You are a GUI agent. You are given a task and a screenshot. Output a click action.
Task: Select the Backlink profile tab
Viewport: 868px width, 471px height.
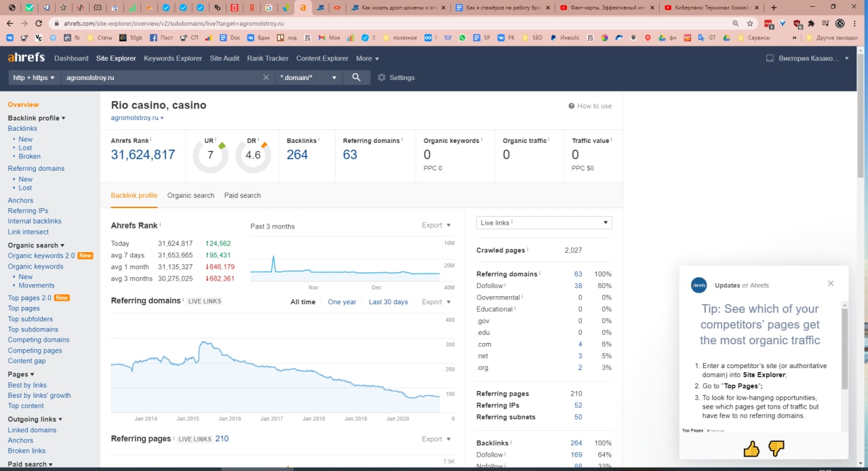pyautogui.click(x=134, y=195)
